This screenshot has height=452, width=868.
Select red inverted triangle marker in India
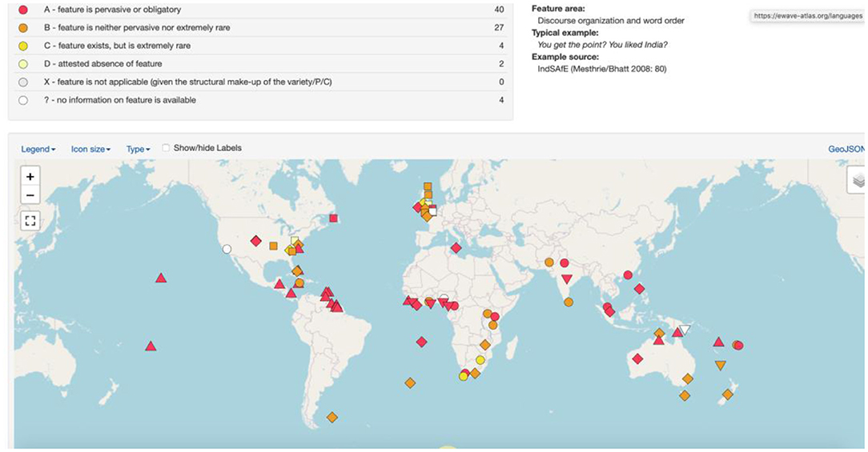tap(566, 279)
